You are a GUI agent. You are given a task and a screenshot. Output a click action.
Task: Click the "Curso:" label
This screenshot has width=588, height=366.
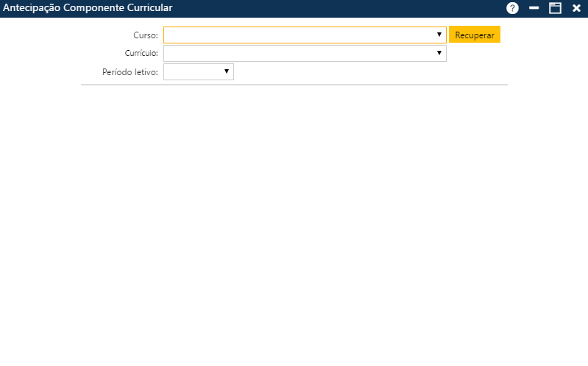pos(145,35)
